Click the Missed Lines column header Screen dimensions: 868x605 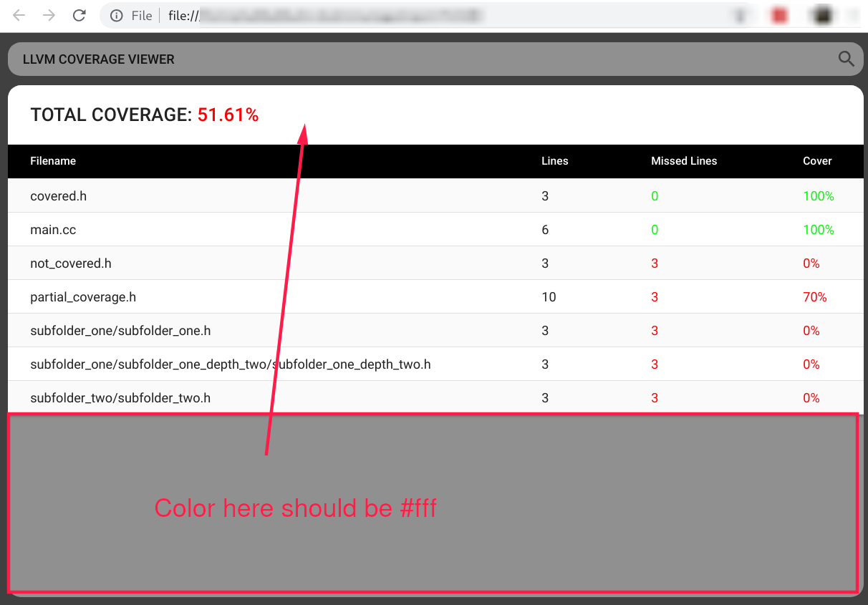(684, 161)
